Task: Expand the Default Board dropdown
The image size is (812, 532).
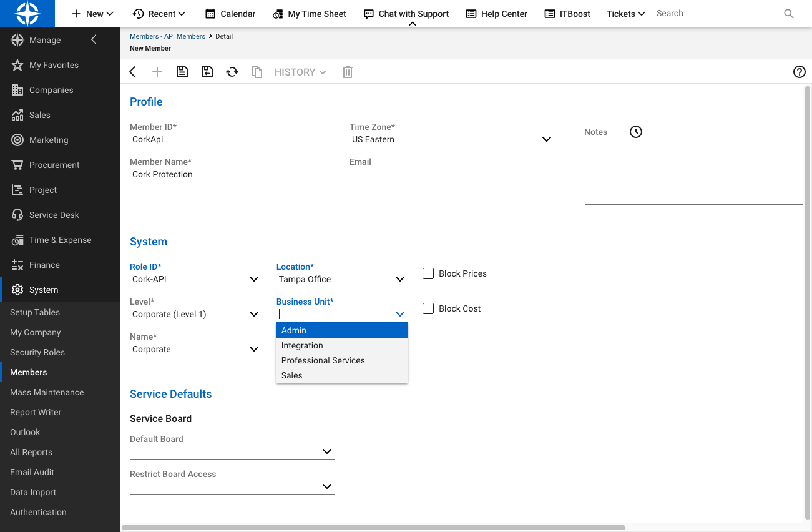Action: 327,451
